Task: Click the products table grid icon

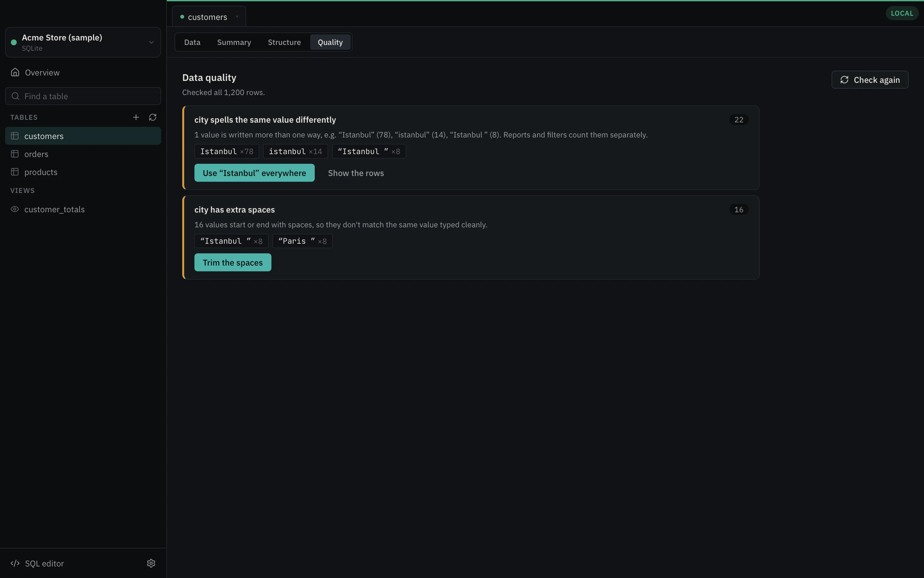Action: tap(15, 172)
